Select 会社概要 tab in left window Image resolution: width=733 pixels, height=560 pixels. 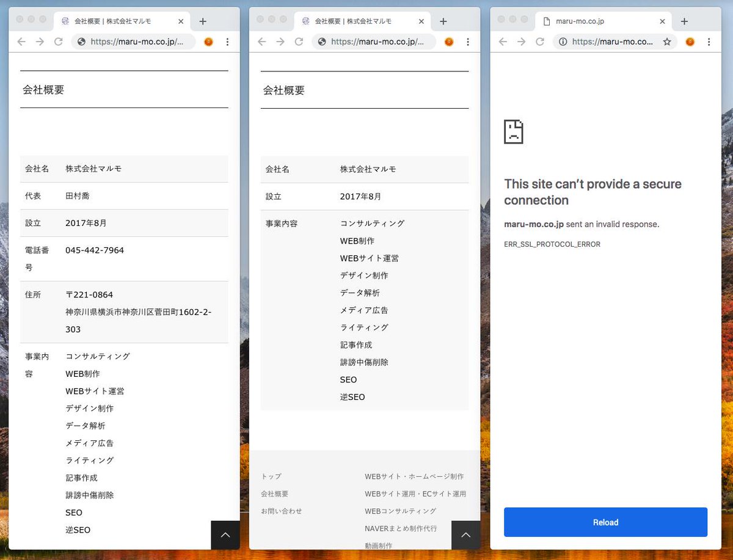pos(122,21)
